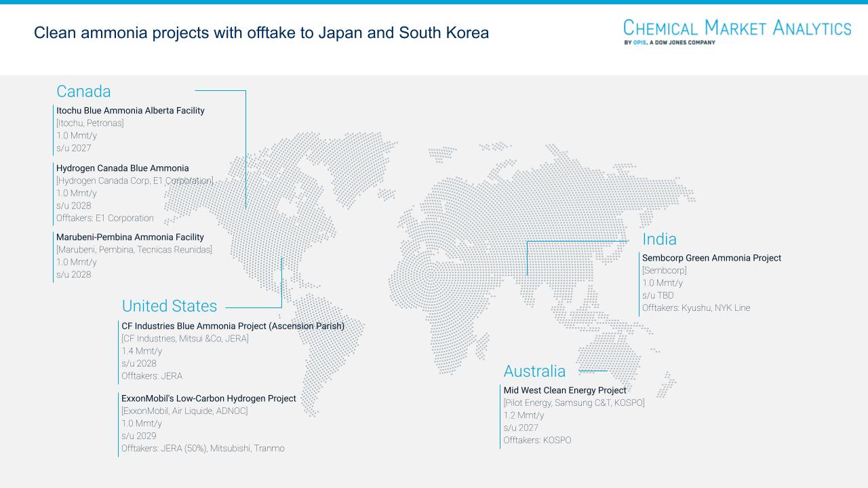This screenshot has height=488, width=868.
Task: Click the Canada region heading
Action: click(83, 92)
